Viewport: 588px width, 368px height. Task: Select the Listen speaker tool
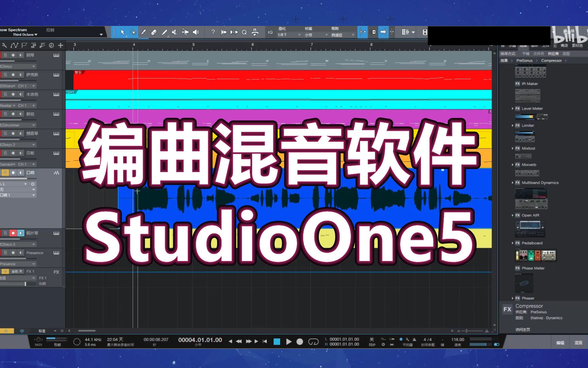(x=196, y=32)
